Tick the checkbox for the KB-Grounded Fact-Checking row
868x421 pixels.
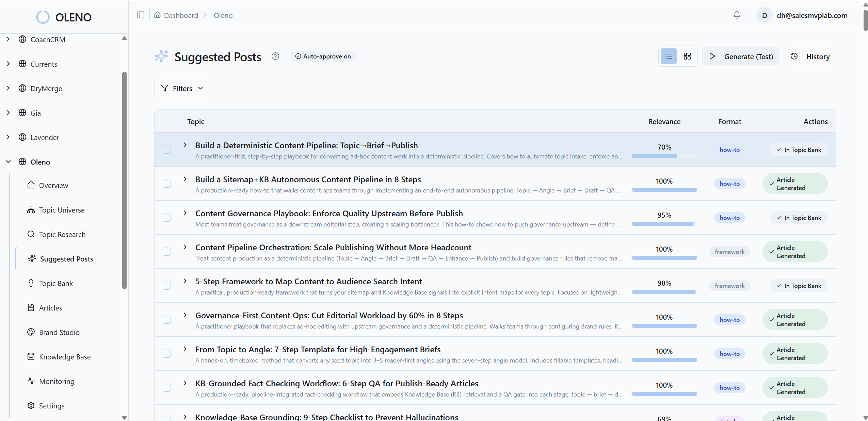pos(166,388)
